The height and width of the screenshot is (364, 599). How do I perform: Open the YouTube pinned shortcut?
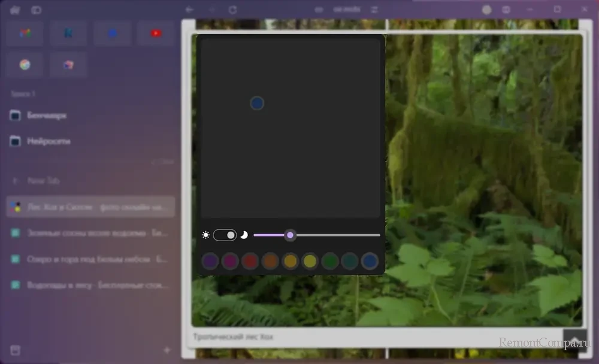click(x=156, y=34)
